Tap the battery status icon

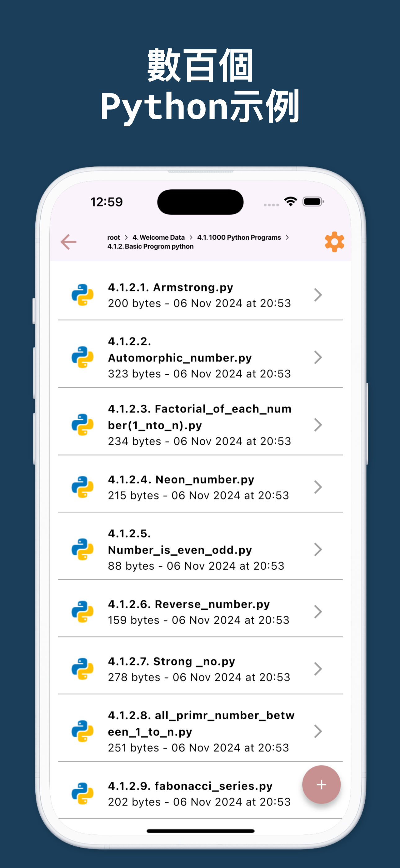313,201
